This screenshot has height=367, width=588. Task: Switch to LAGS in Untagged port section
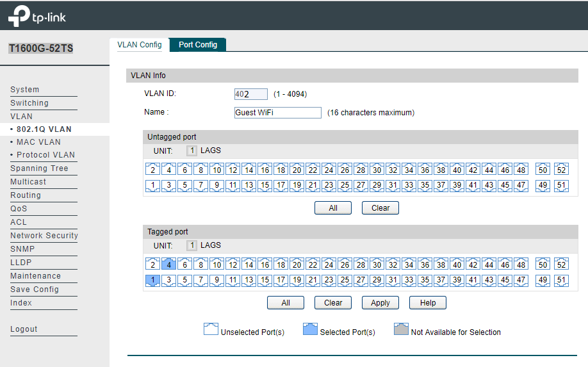coord(211,151)
